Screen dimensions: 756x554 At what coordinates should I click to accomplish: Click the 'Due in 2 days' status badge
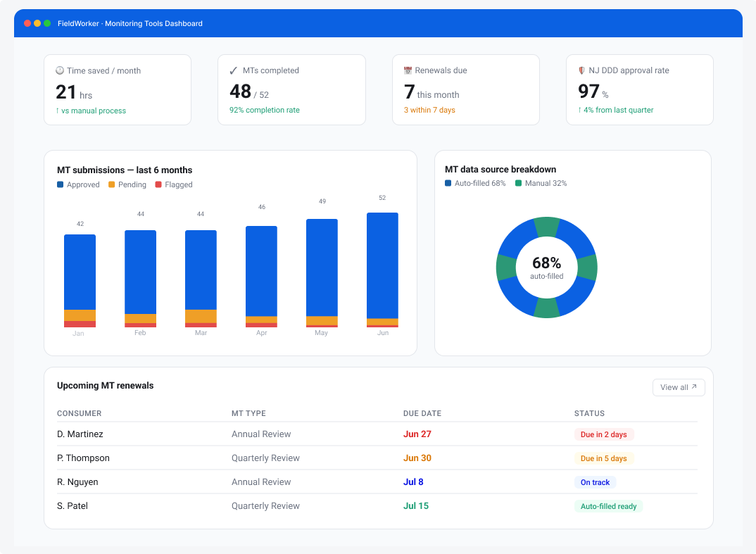click(x=604, y=434)
